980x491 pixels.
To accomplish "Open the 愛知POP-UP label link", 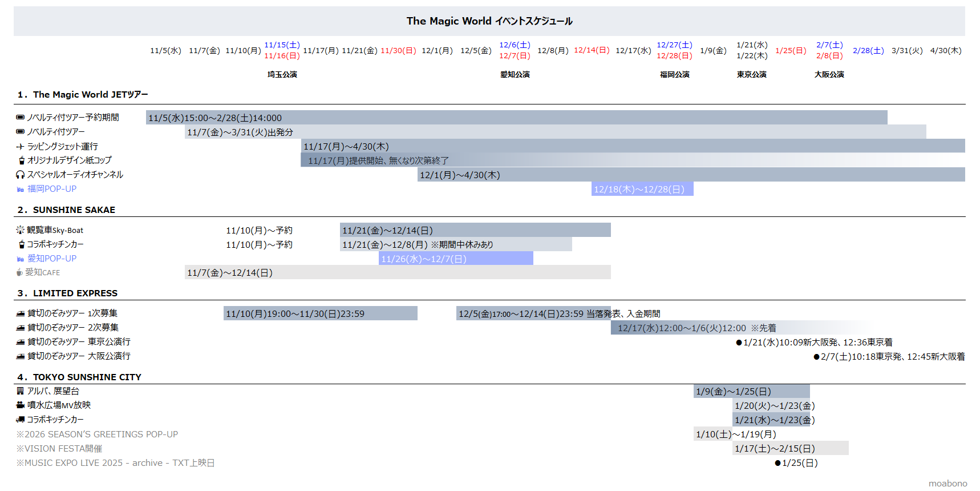I will [x=52, y=259].
